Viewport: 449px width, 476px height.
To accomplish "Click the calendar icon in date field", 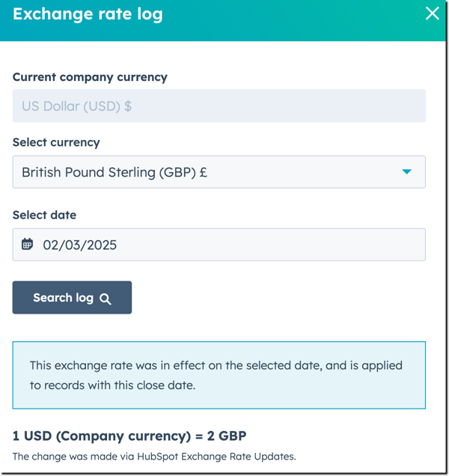I will (x=28, y=244).
